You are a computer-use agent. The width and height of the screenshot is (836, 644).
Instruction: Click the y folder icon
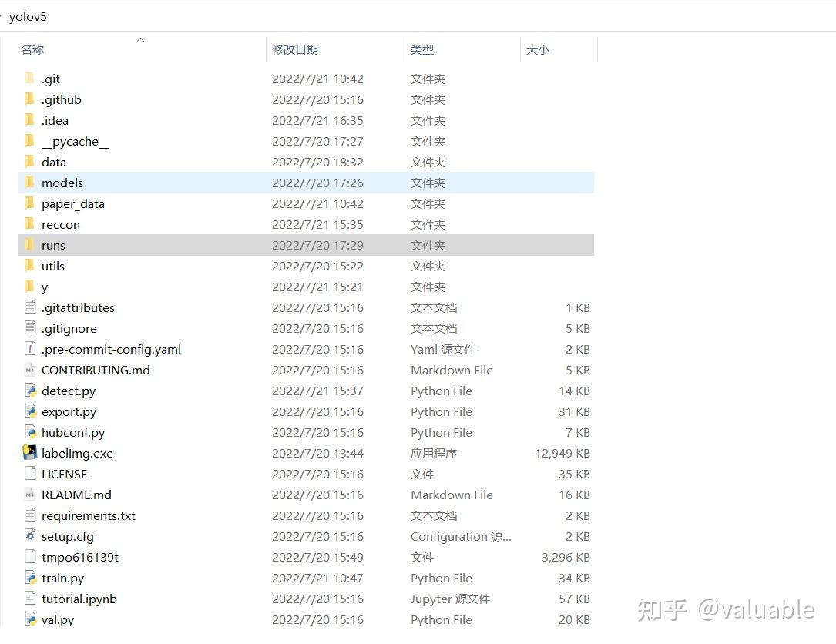tap(30, 287)
